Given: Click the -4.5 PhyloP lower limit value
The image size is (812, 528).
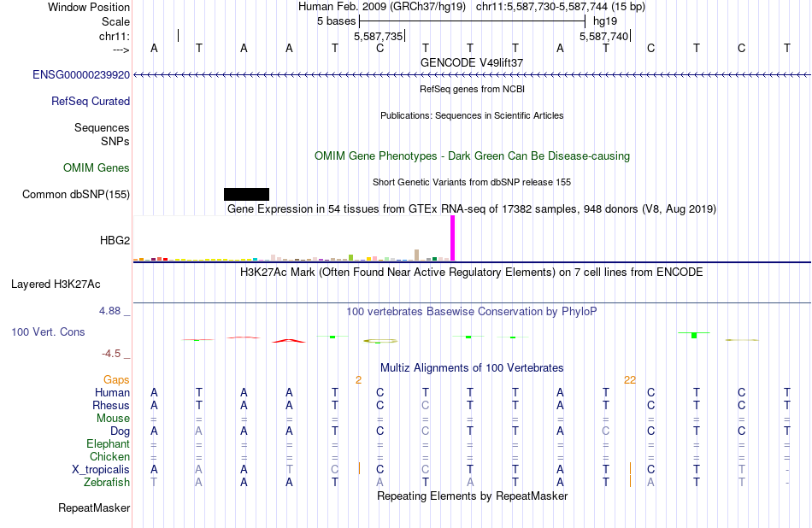Looking at the screenshot, I should pos(111,354).
